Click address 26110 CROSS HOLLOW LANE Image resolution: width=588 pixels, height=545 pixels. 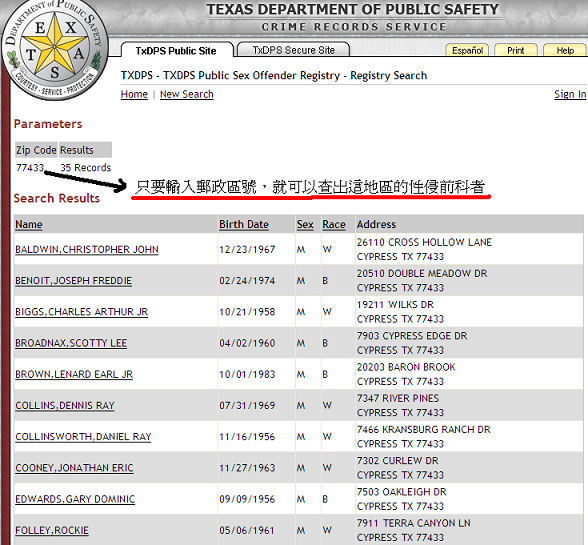(424, 242)
